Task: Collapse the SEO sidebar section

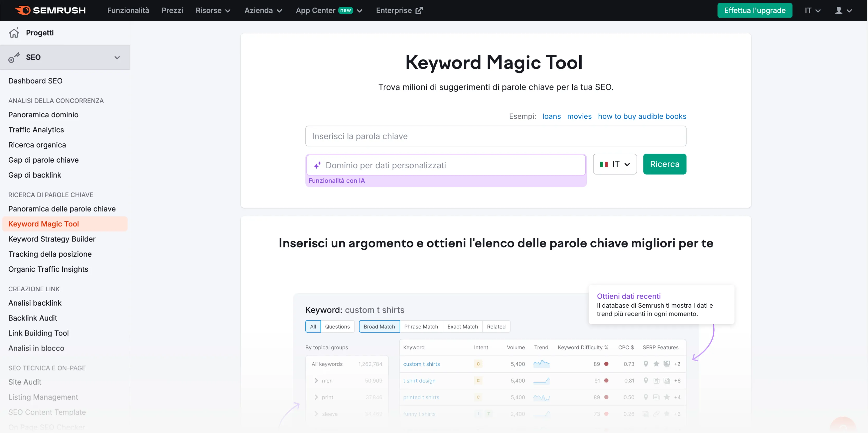Action: [x=117, y=58]
